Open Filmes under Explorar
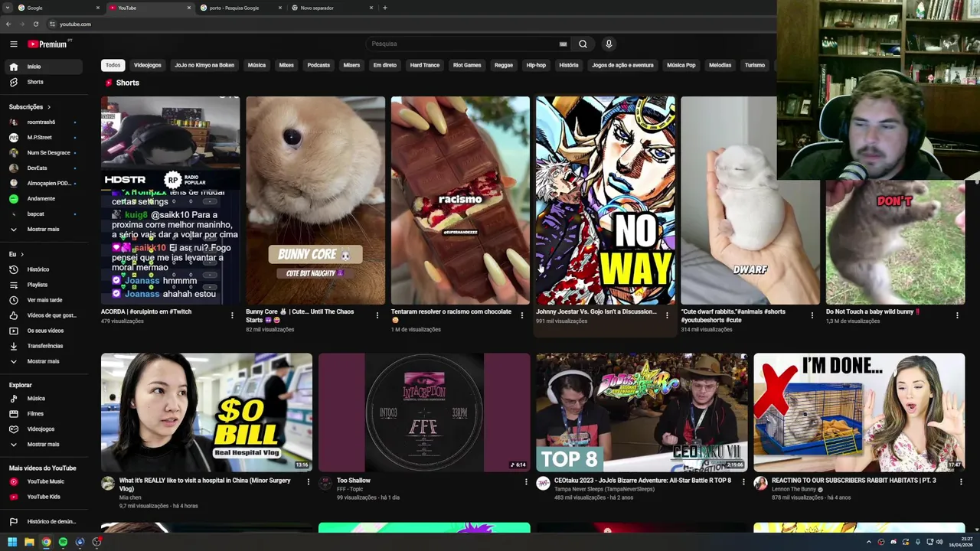 pyautogui.click(x=44, y=414)
